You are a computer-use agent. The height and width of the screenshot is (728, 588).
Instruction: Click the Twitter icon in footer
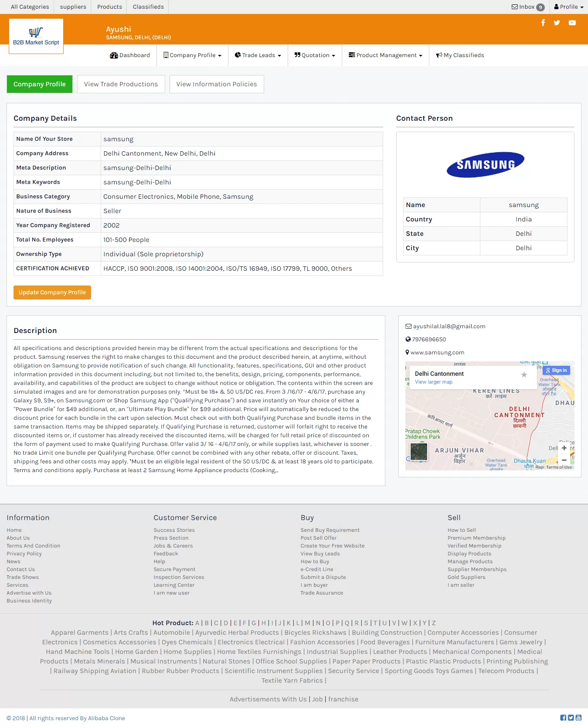[571, 718]
